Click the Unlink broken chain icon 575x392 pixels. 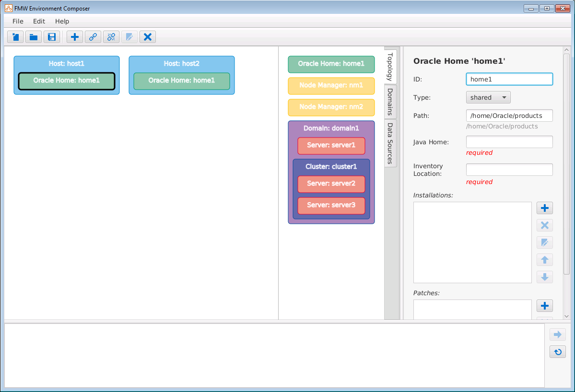(x=111, y=37)
